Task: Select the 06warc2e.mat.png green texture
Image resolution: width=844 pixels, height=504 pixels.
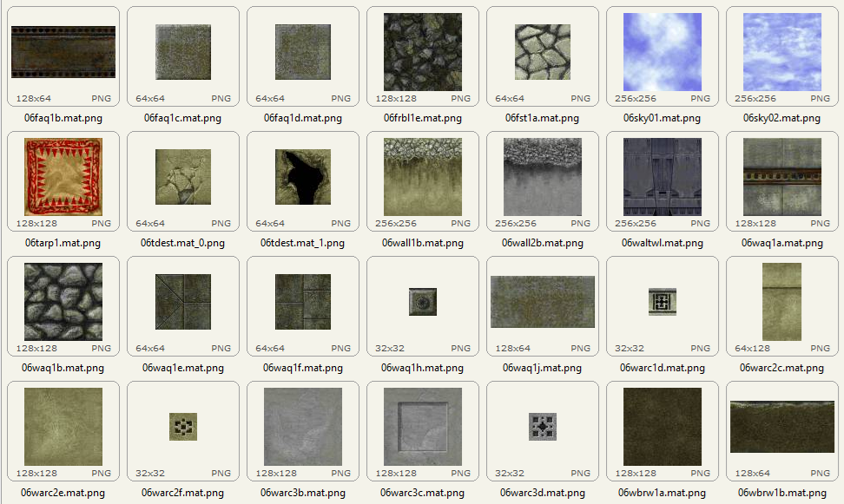Action: [x=63, y=427]
